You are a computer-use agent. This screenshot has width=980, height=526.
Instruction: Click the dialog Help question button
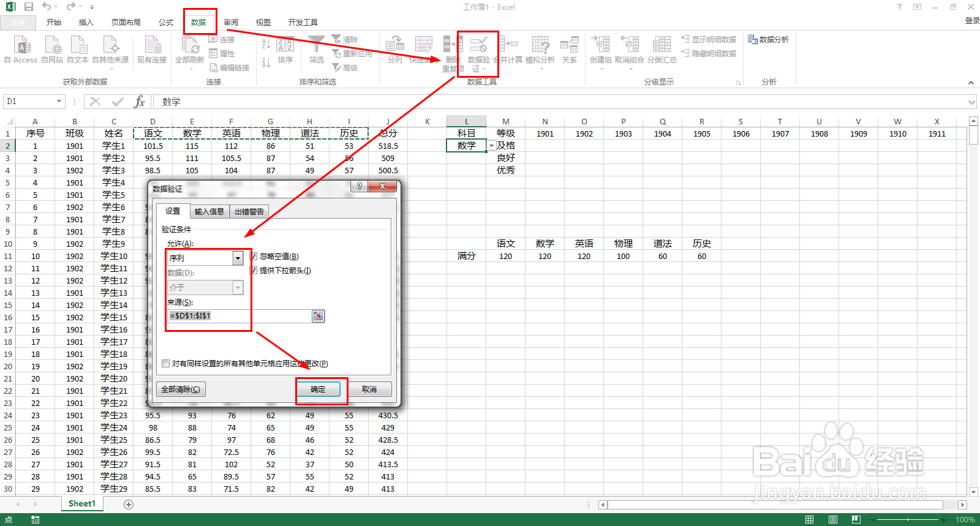pos(360,186)
